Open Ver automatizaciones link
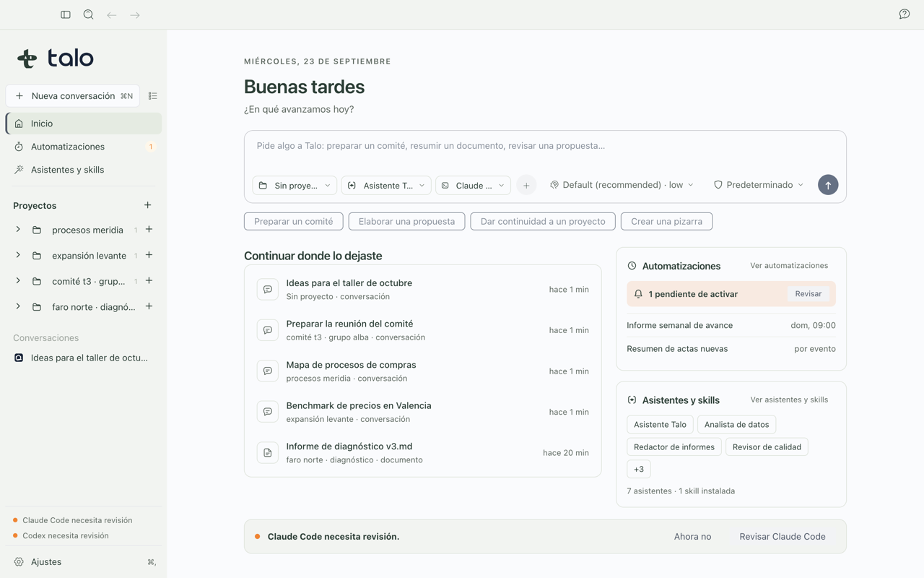This screenshot has width=924, height=578. click(789, 266)
